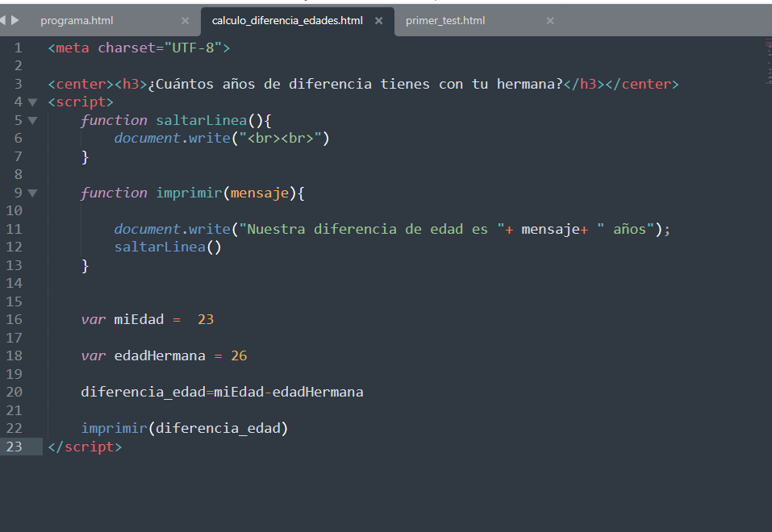Click the opening <center> tag on line 3
This screenshot has width=772, height=532.
click(x=81, y=84)
